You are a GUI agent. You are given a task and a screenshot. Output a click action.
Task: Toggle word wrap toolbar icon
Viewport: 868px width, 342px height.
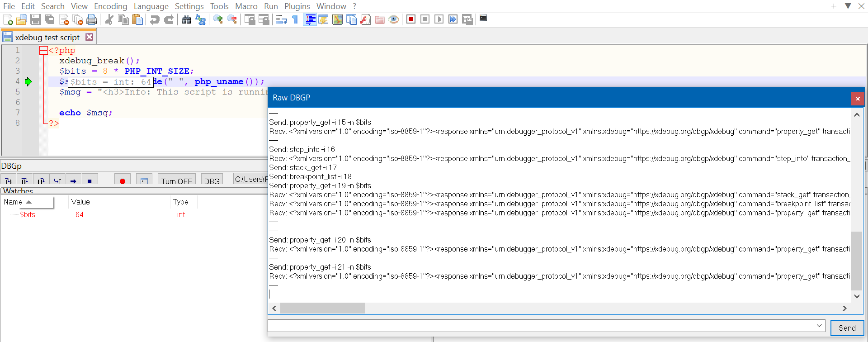point(281,19)
